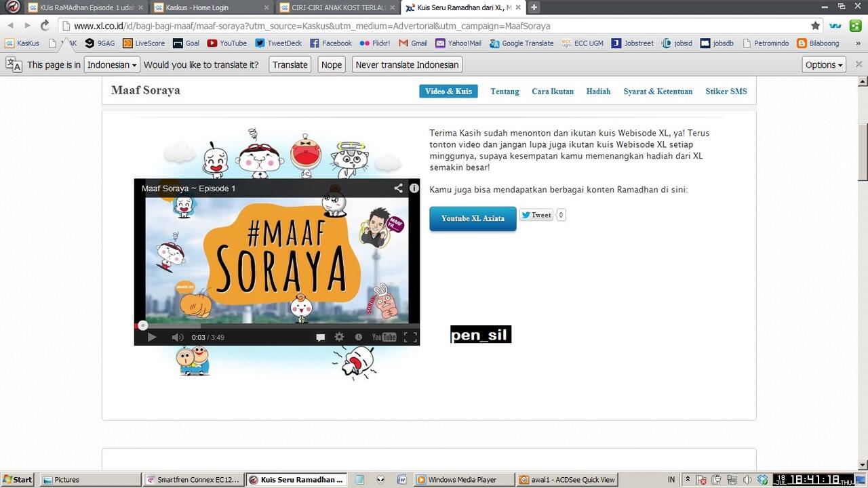This screenshot has height=488, width=868.
Task: Open the TweetDeck bookmark
Action: coord(279,43)
